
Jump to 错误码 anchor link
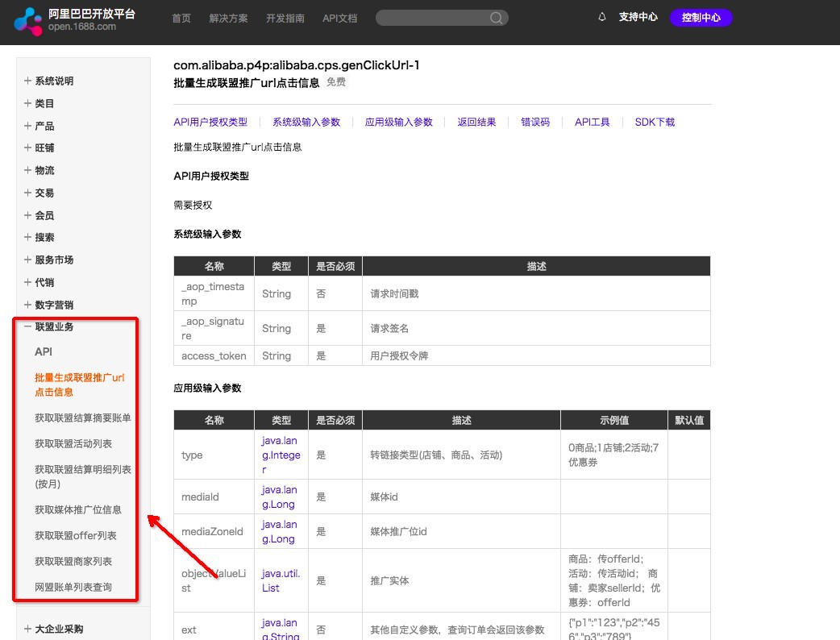[535, 122]
